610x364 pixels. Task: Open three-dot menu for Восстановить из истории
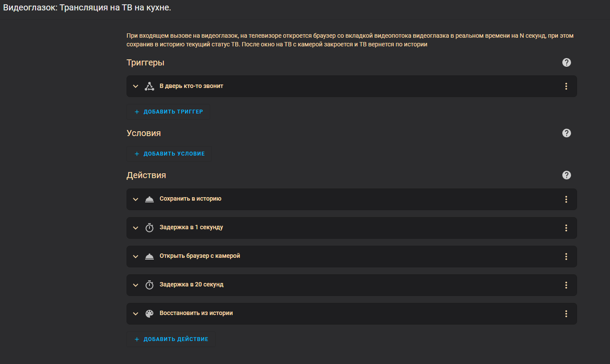(566, 314)
